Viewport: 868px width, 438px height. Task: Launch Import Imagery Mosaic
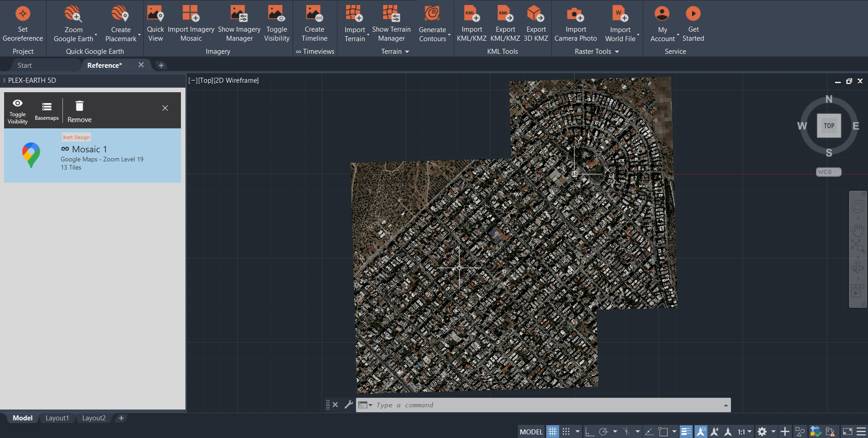tap(191, 24)
